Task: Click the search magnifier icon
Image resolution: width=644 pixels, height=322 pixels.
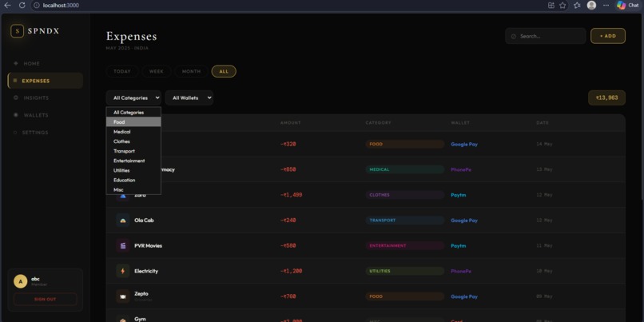Action: click(x=514, y=36)
